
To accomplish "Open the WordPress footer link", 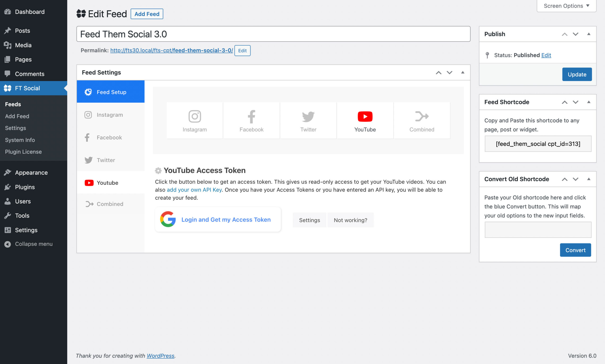I will click(160, 356).
